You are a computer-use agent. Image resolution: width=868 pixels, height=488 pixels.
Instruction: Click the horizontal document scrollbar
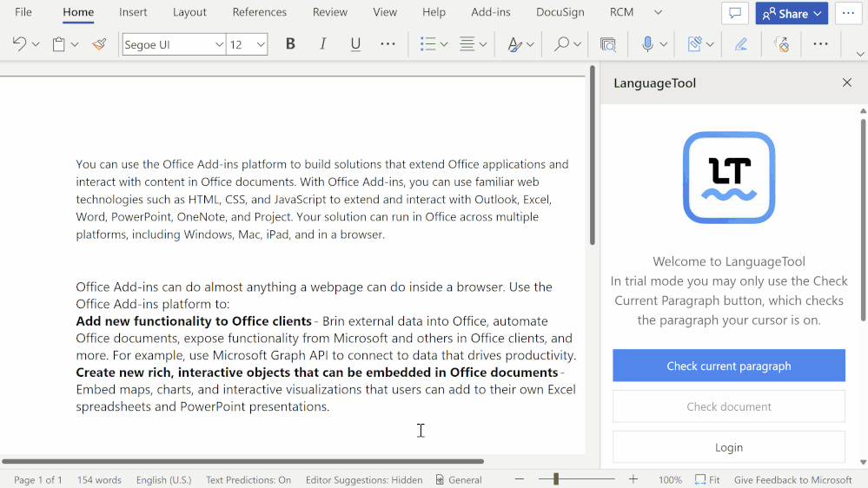pyautogui.click(x=243, y=461)
